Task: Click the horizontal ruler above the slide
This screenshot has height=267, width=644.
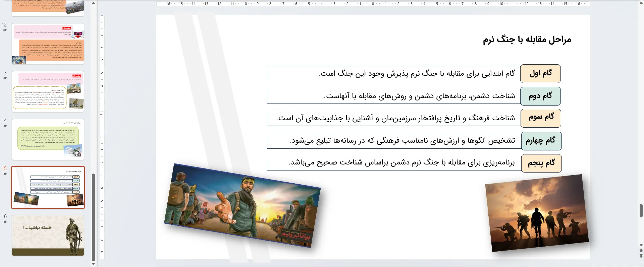Action: coord(373,4)
